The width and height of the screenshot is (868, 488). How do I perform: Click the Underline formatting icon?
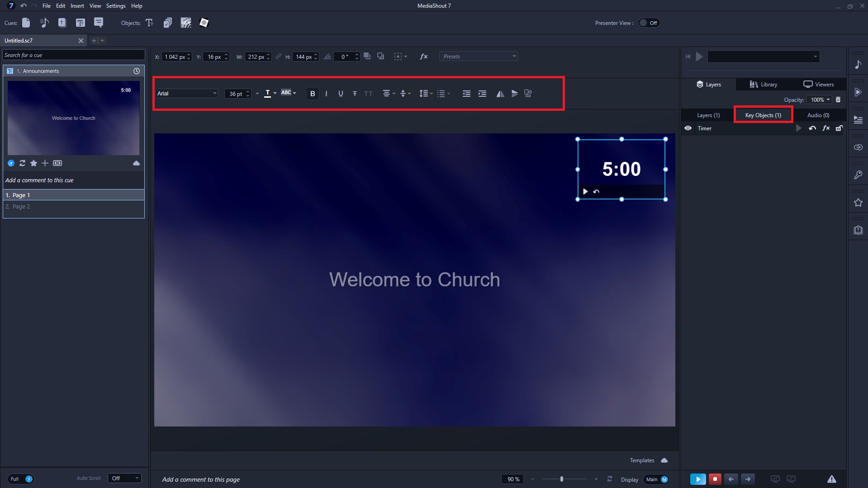coord(341,94)
